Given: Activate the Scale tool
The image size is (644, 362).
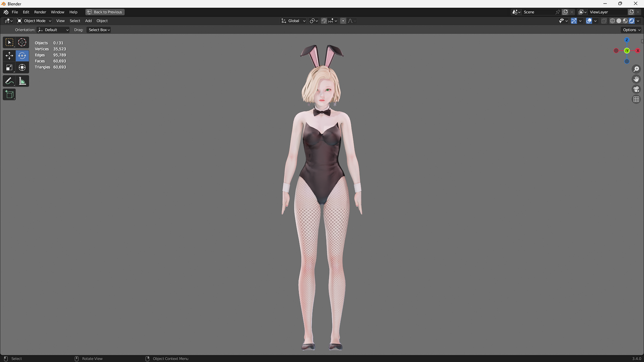Looking at the screenshot, I should (9, 67).
